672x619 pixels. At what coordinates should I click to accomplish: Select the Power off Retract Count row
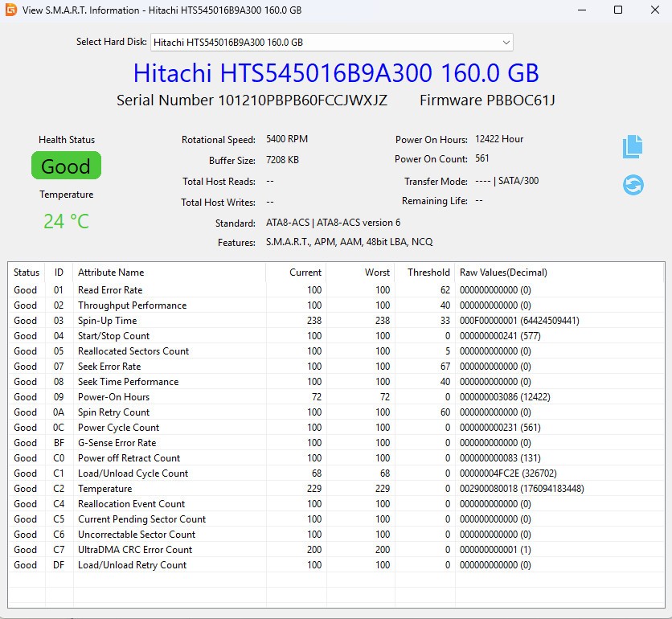336,458
